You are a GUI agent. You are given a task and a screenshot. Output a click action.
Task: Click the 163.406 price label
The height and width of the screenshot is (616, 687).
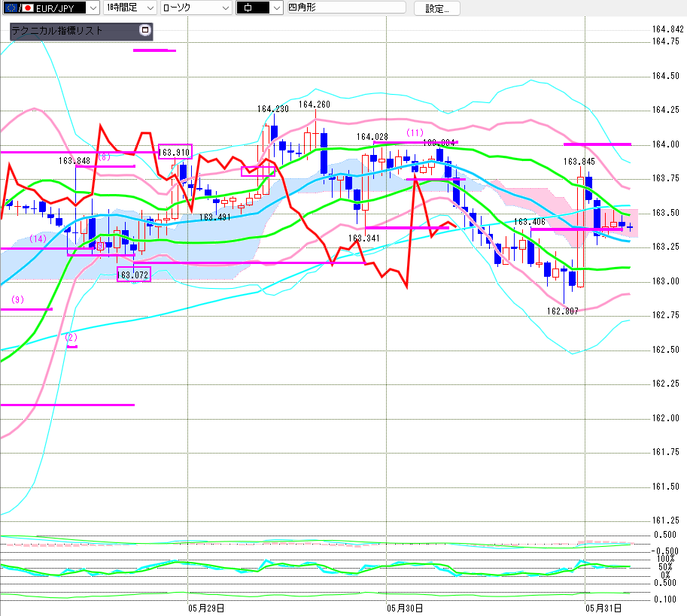(x=529, y=222)
